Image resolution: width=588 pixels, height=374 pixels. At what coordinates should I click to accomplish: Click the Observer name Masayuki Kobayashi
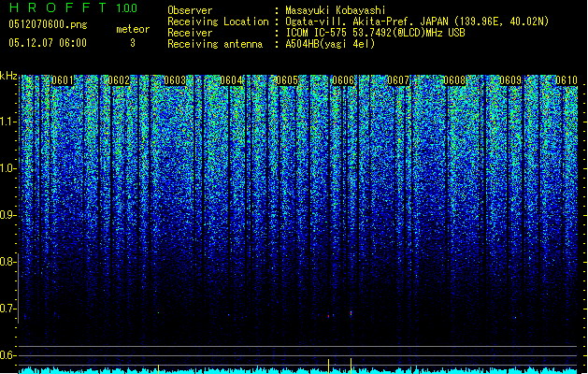[336, 10]
